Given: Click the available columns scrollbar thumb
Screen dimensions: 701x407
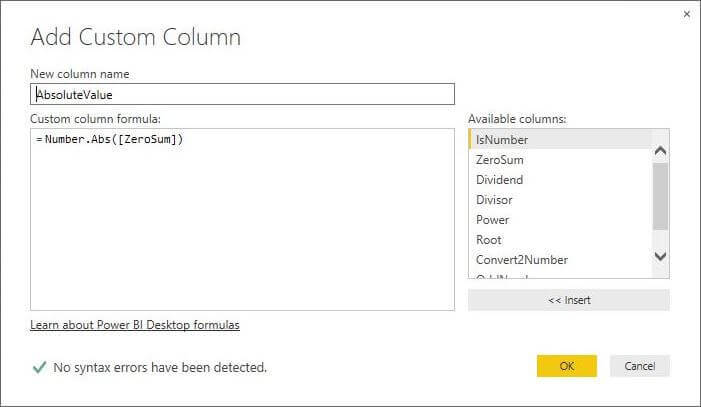Looking at the screenshot, I should [x=660, y=195].
